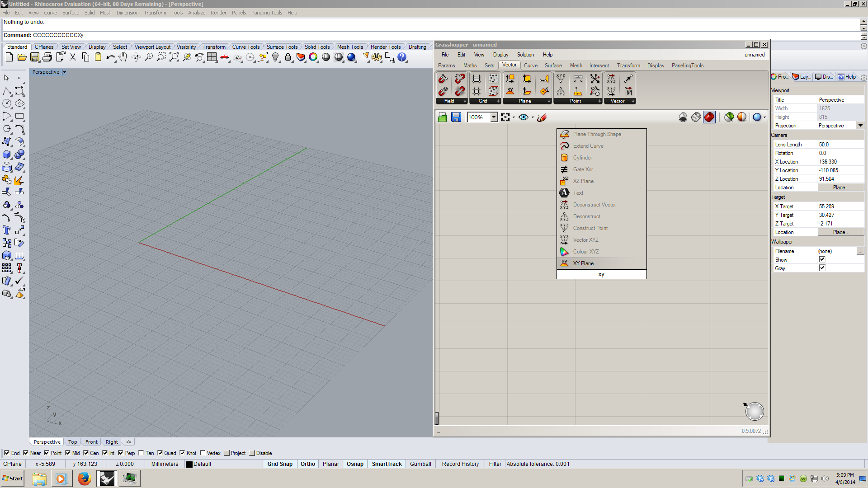The image size is (868, 488).
Task: Select the Pan hand tool
Action: coord(123,57)
